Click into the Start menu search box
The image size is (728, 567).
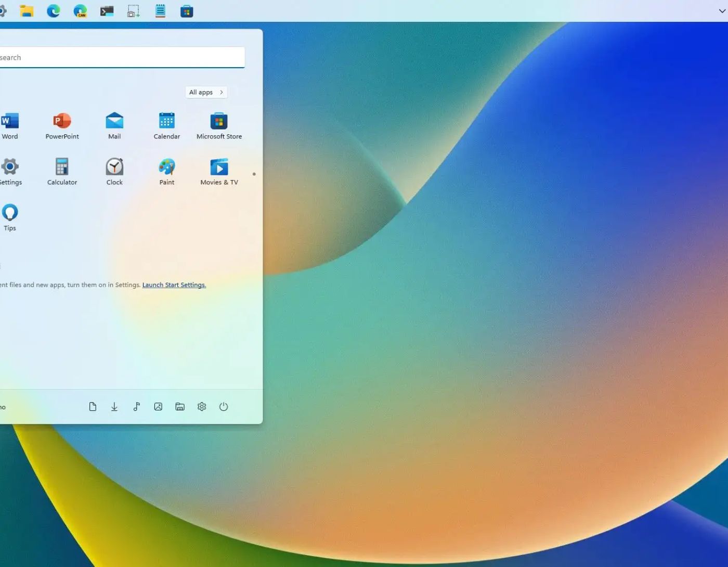122,57
